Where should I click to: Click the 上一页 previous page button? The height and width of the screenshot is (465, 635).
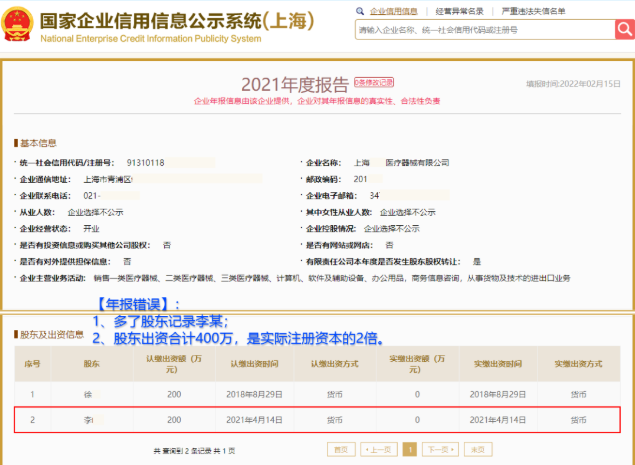coord(379,449)
